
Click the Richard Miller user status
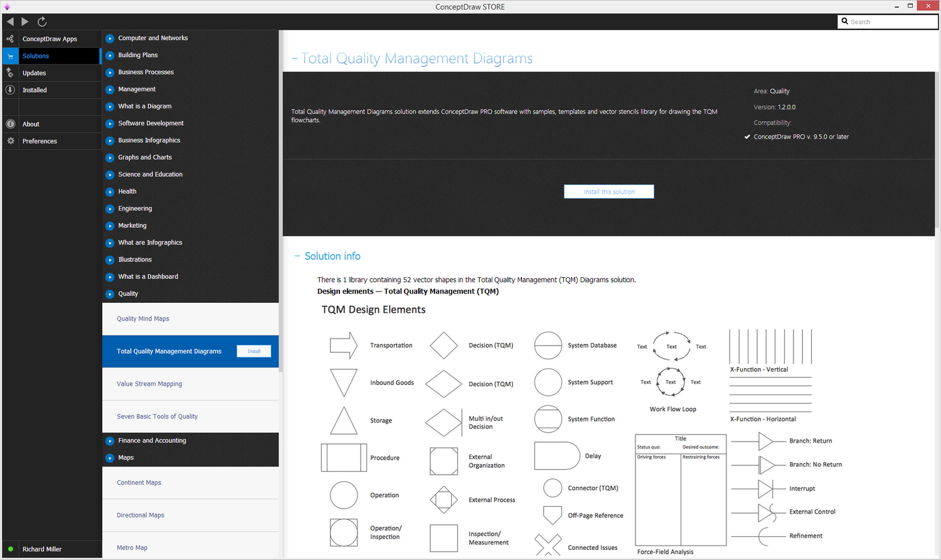click(41, 549)
